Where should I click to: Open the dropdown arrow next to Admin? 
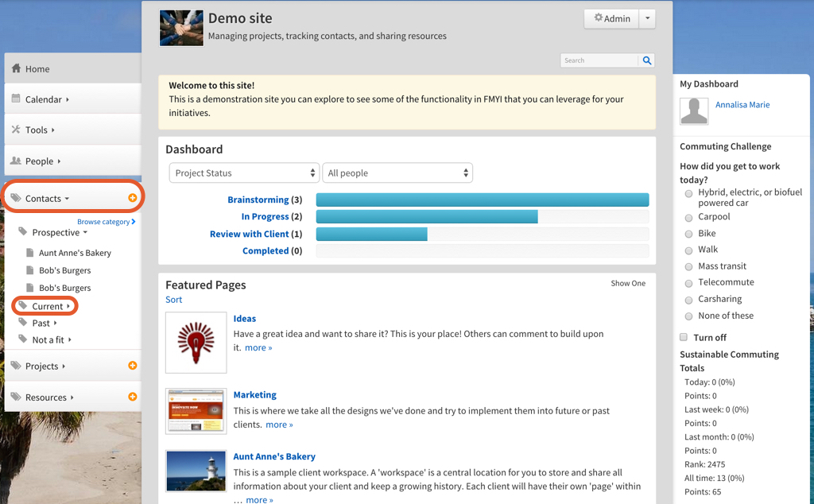(x=647, y=19)
